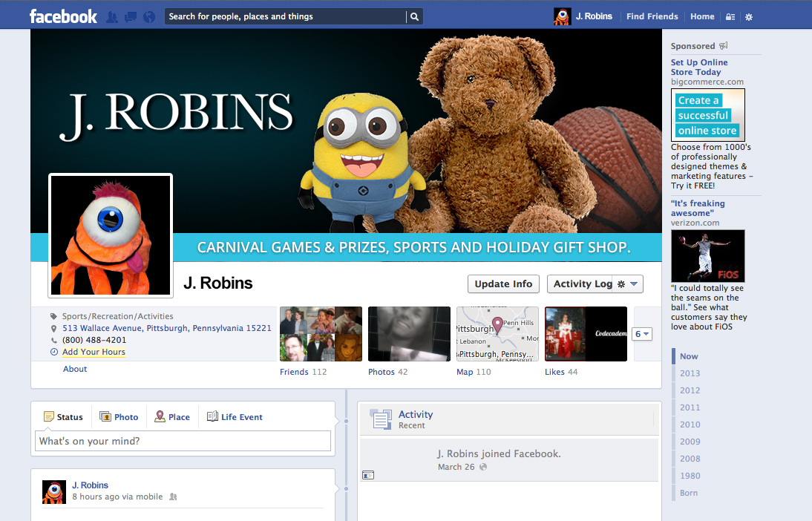The height and width of the screenshot is (521, 812).
Task: Jump to 2010 on timeline
Action: click(x=690, y=425)
